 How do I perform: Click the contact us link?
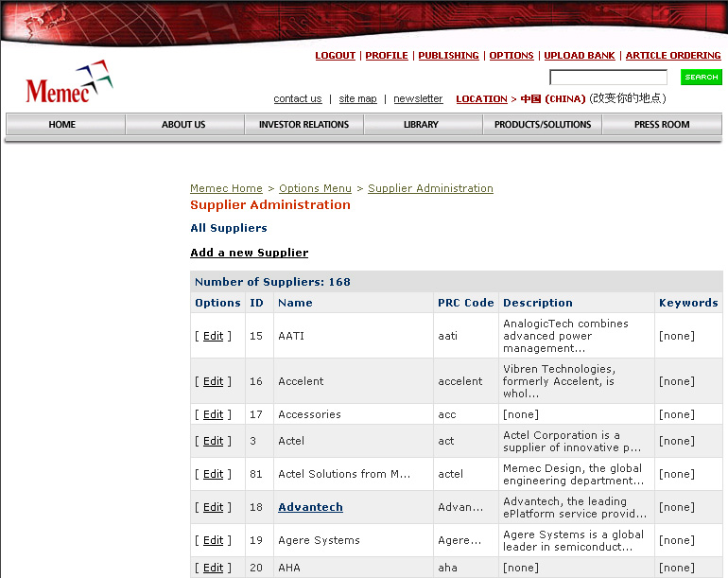(x=297, y=99)
